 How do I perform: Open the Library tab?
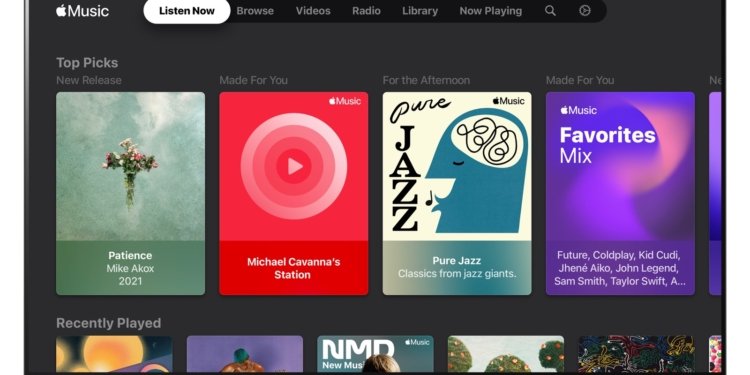[x=419, y=11]
